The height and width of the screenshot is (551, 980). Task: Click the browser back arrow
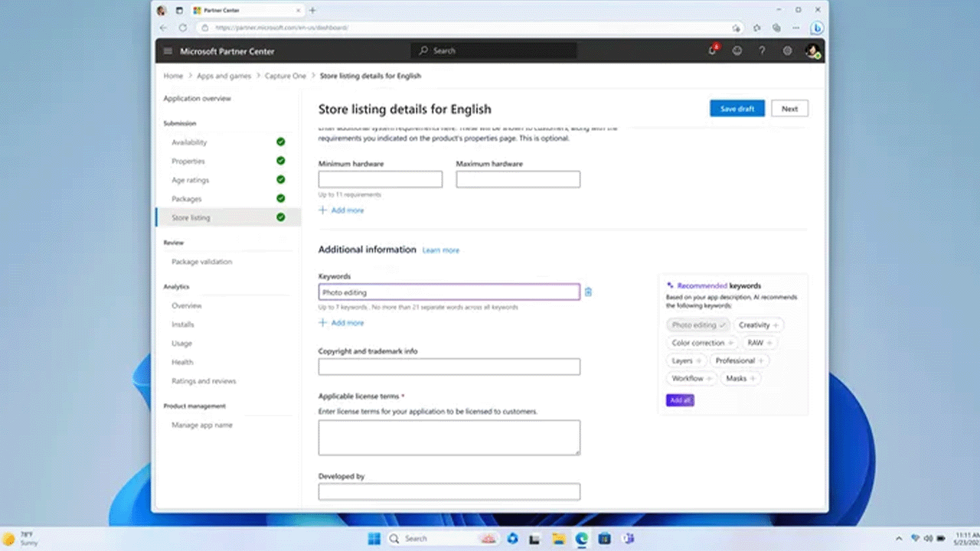pyautogui.click(x=163, y=28)
